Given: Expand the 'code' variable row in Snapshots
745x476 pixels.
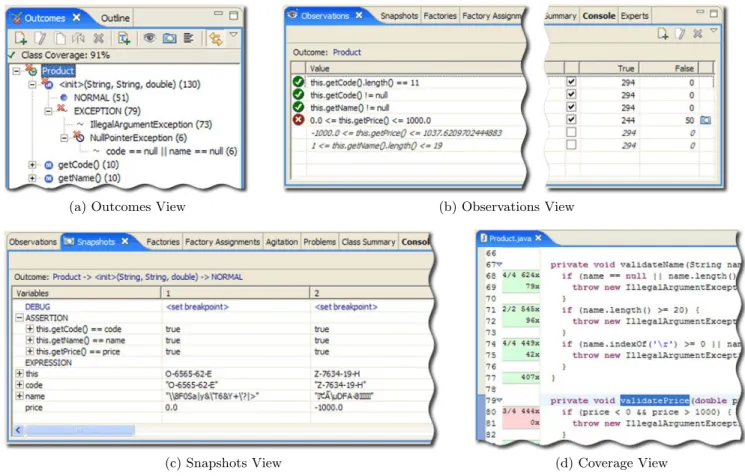Looking at the screenshot, I should point(19,385).
